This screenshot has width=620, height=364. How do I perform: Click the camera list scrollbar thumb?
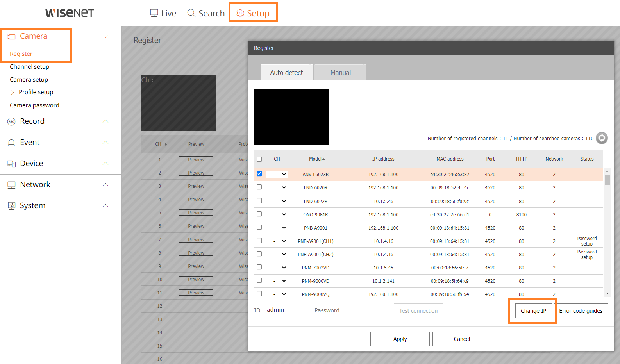(607, 180)
